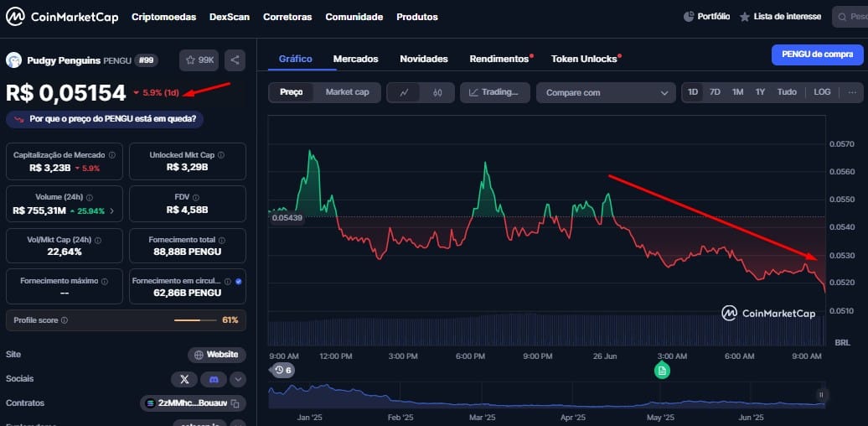This screenshot has width=868, height=426.
Task: Click info icon beside Capitalização de Mercado
Action: (x=112, y=155)
